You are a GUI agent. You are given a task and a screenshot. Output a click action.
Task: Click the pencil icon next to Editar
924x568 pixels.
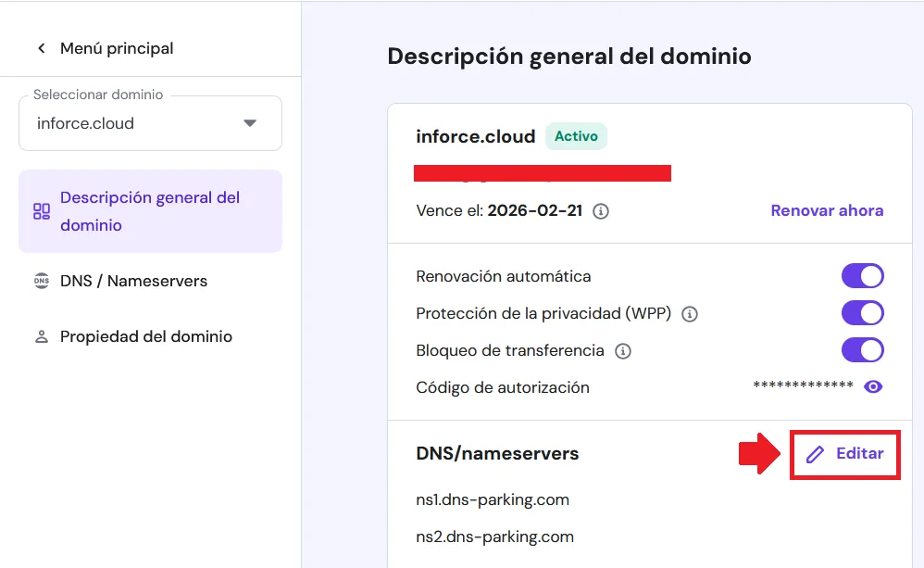(x=814, y=453)
